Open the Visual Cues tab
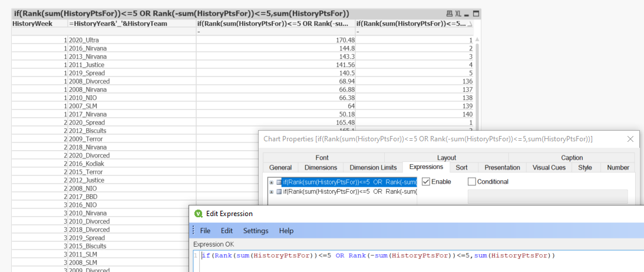The image size is (644, 272). coord(549,168)
